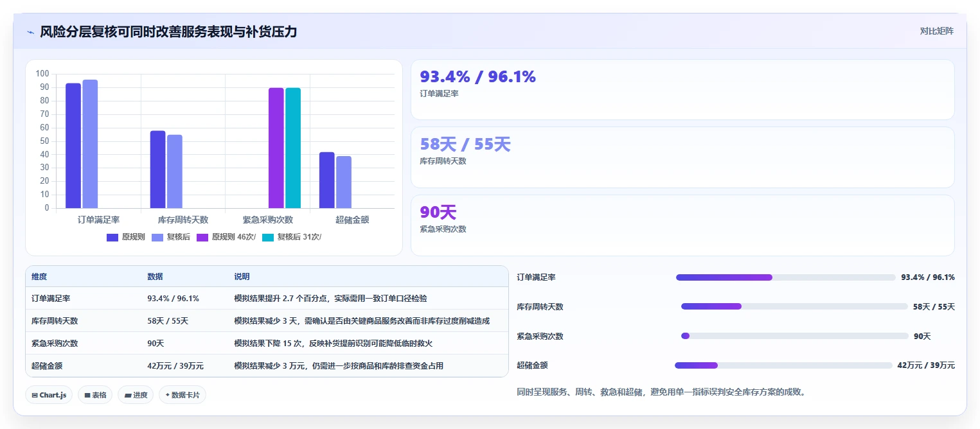Click the light blue 库存周转天数 chart bar

tap(175, 171)
